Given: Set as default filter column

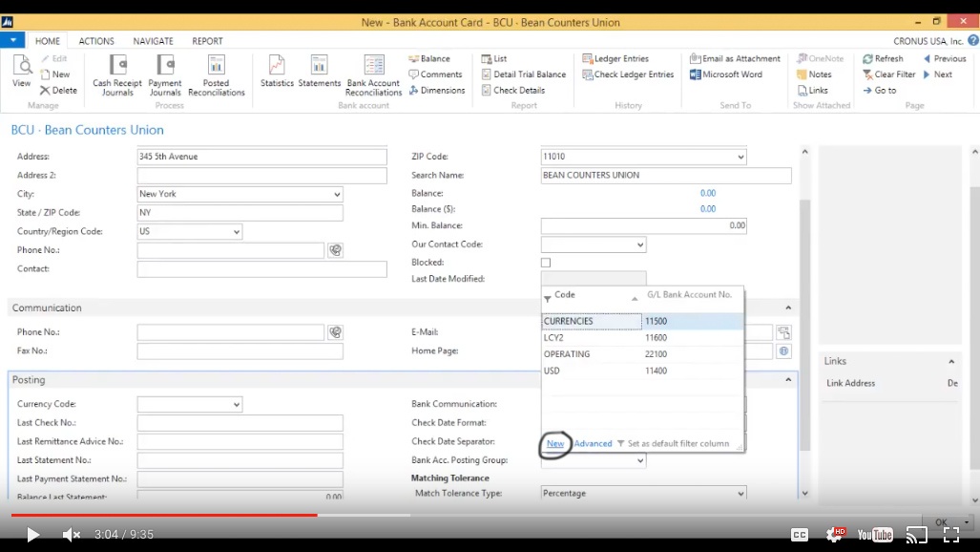Looking at the screenshot, I should (673, 443).
